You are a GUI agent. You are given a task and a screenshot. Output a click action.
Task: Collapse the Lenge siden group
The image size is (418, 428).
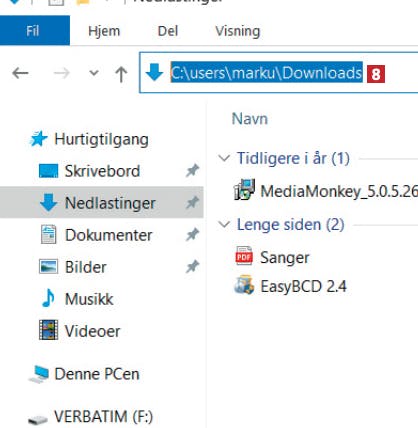coord(224,224)
